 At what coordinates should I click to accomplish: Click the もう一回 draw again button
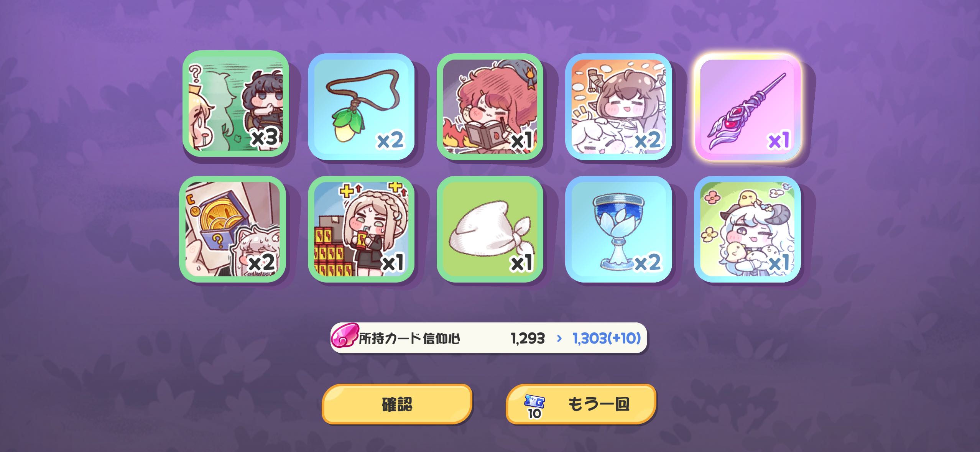pos(581,404)
